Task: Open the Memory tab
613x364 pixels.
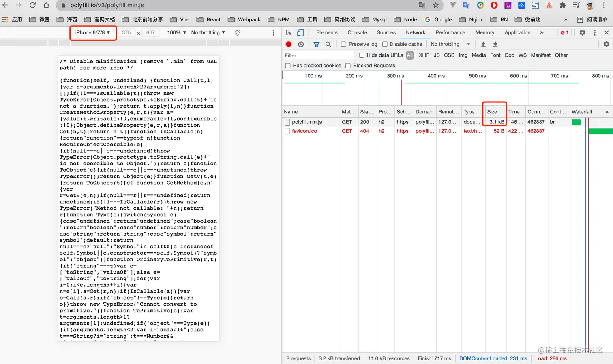Action: pos(485,32)
